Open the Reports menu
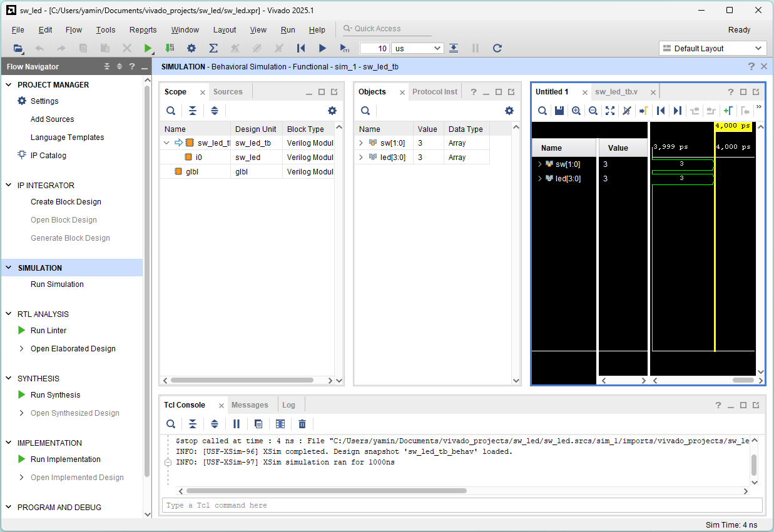The width and height of the screenshot is (774, 532). click(x=143, y=29)
